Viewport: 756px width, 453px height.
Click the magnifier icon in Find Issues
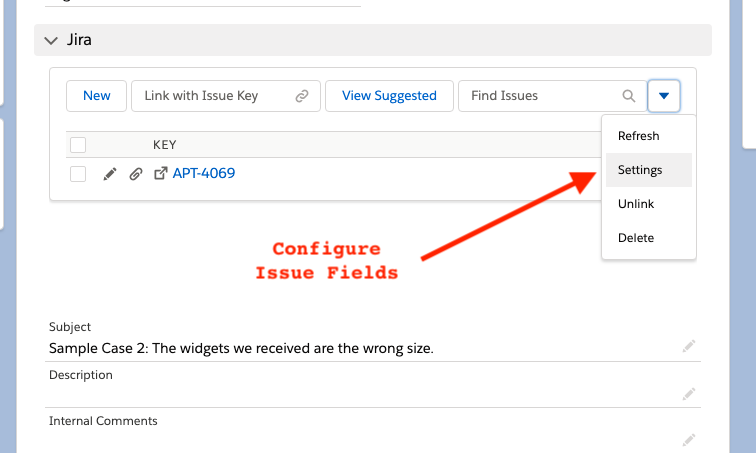coord(629,96)
